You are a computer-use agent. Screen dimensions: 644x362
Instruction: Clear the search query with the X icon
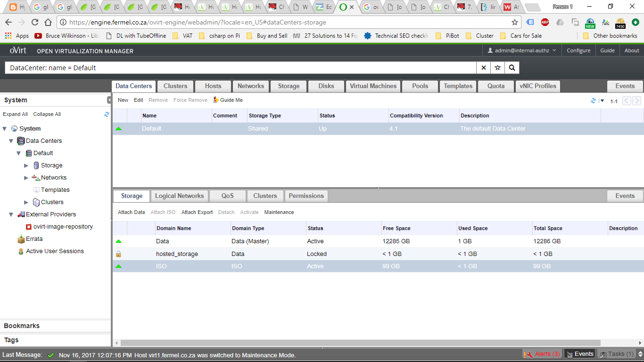[x=483, y=68]
